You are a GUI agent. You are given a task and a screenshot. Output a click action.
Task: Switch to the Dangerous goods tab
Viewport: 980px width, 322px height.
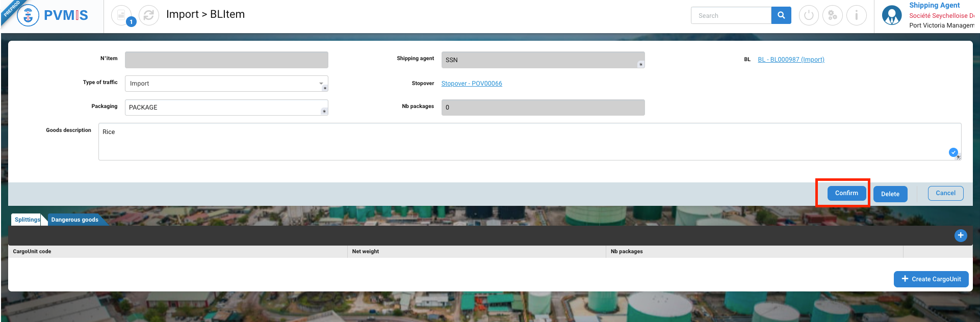75,220
